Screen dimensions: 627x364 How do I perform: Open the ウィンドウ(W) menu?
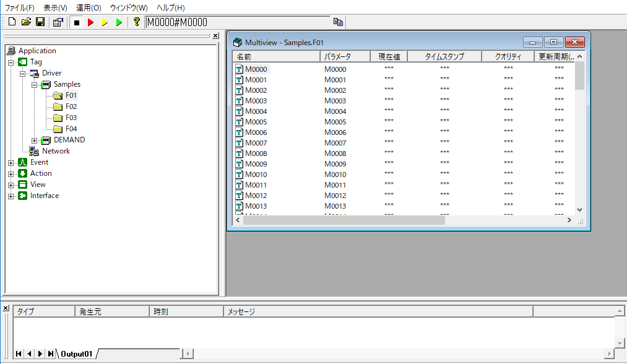(129, 7)
